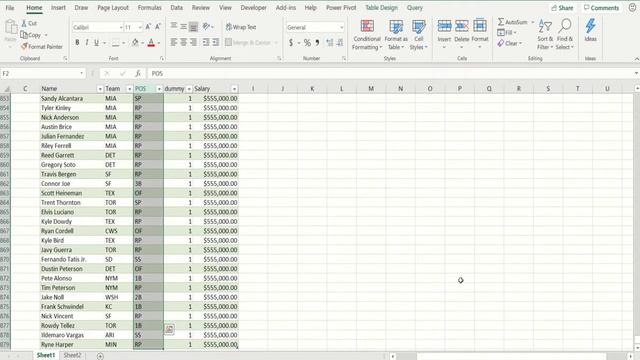
Task: Click the Quick Analysis button near row 877
Action: [169, 329]
